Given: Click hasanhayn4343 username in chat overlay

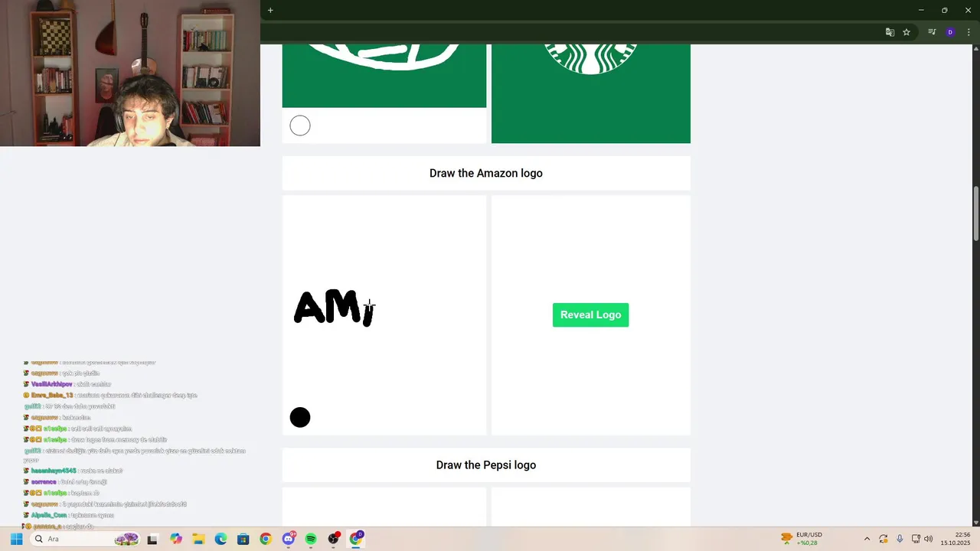Looking at the screenshot, I should 54,471.
